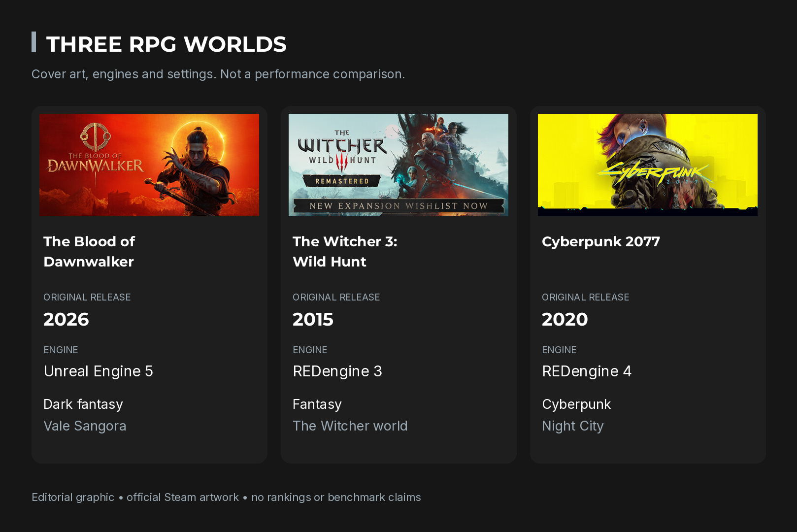The width and height of the screenshot is (797, 532).
Task: Click the 'Night City' setting text
Action: (573, 426)
